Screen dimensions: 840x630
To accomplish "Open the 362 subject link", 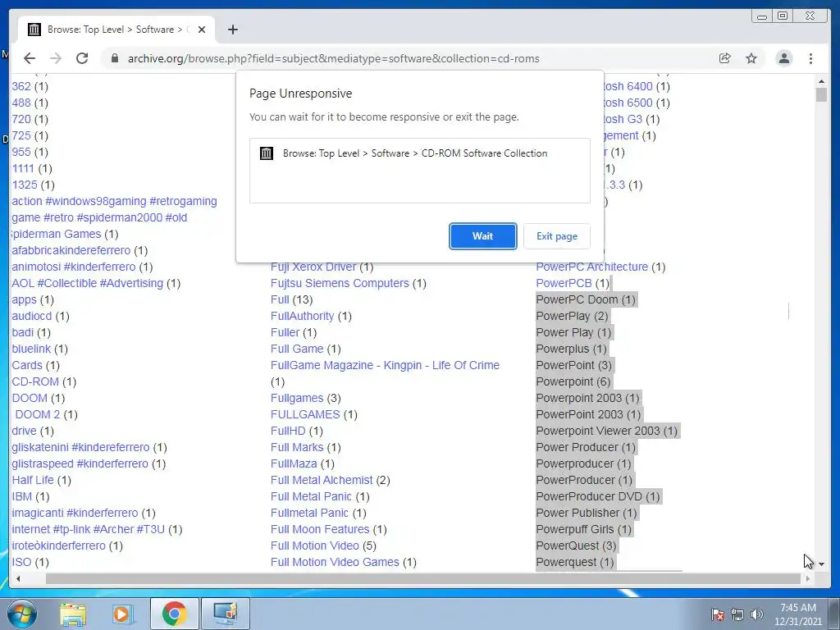I will [x=21, y=86].
